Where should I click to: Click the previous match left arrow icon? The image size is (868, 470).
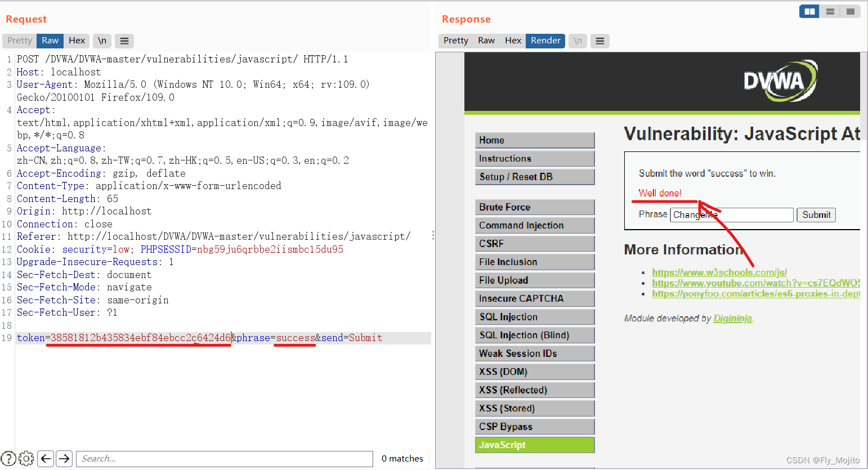tap(46, 458)
